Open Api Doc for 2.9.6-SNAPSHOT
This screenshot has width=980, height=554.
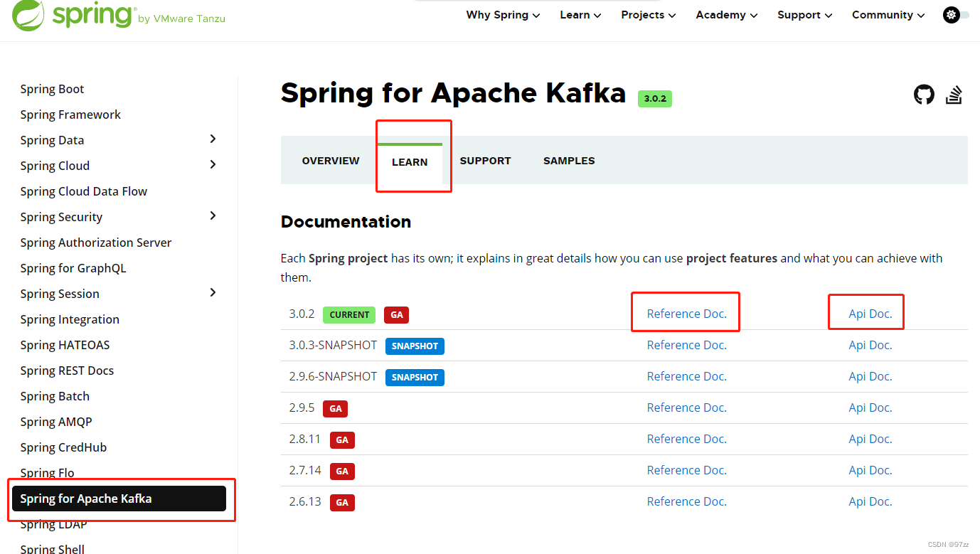click(870, 376)
